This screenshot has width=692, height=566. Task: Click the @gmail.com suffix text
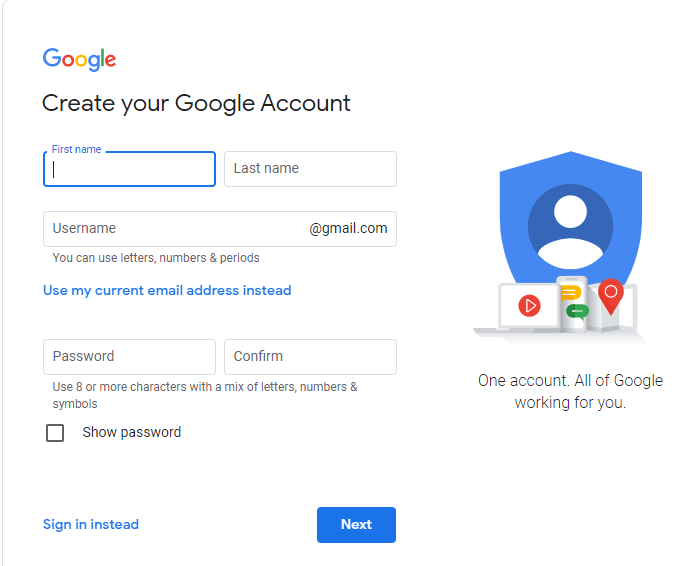pyautogui.click(x=348, y=228)
